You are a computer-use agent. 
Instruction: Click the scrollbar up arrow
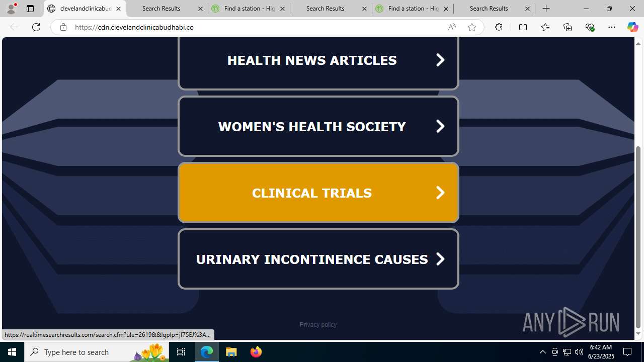click(638, 43)
